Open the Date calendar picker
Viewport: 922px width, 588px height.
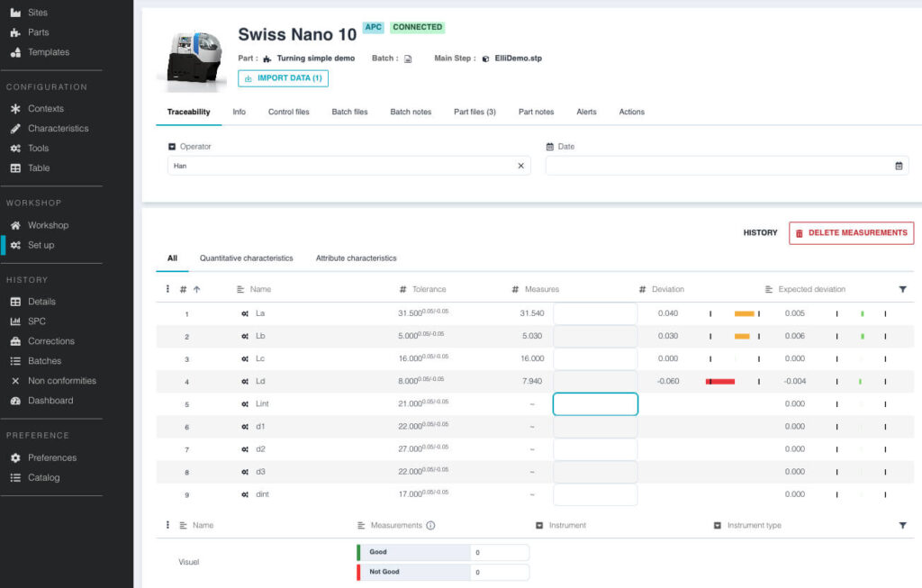(899, 166)
